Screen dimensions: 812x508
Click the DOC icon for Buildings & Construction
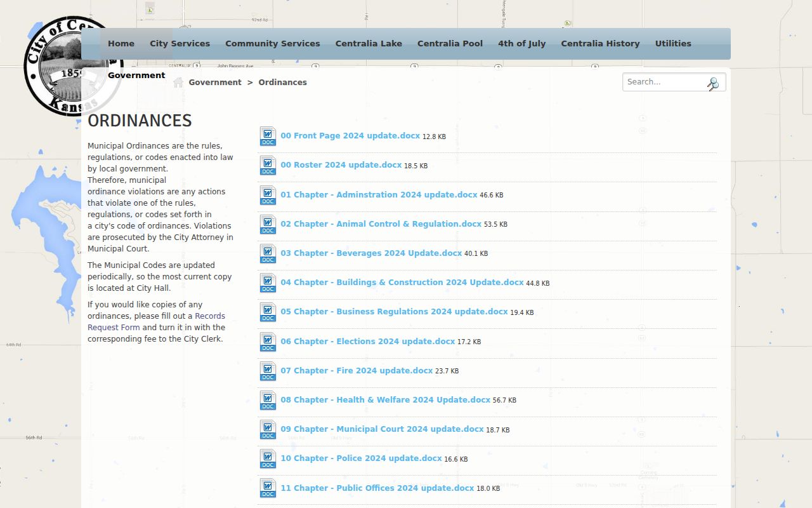[x=268, y=283]
